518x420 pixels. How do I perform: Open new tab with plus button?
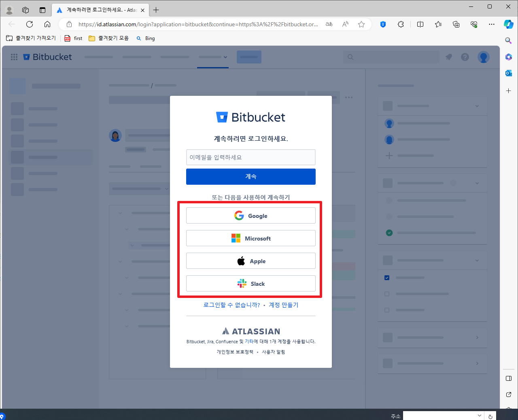pos(156,10)
